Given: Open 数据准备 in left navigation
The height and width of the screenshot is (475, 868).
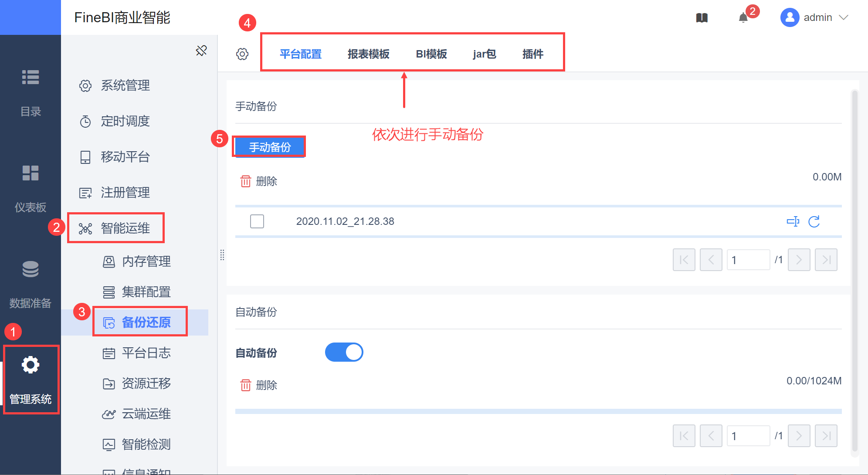Looking at the screenshot, I should click(x=31, y=283).
